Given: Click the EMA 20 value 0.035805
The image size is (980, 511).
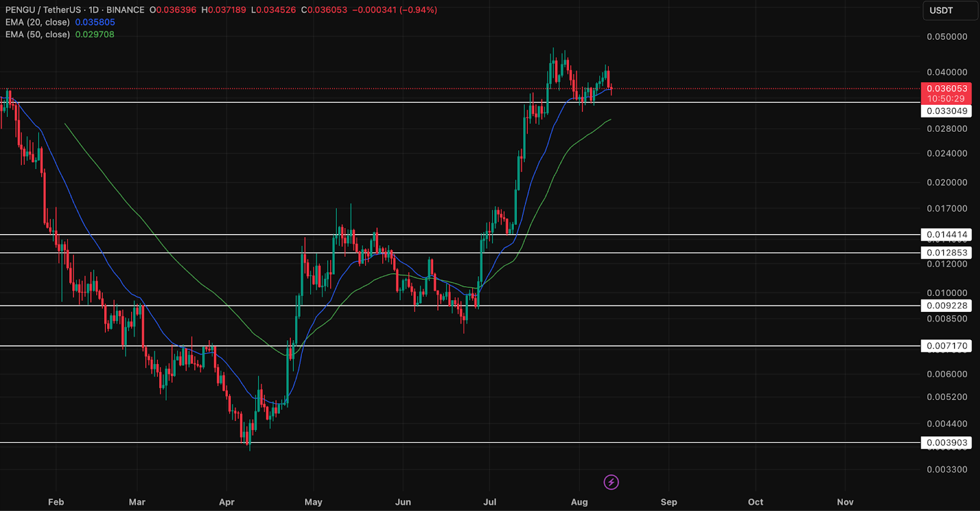Looking at the screenshot, I should pyautogui.click(x=95, y=22).
